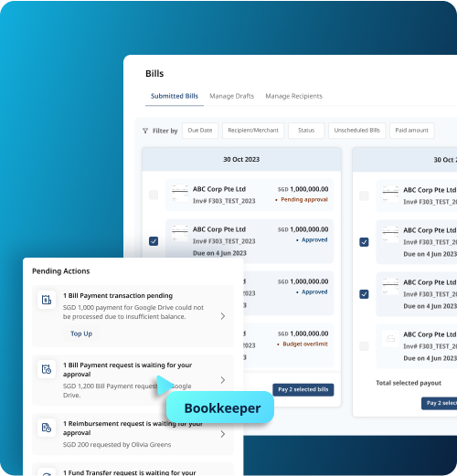The width and height of the screenshot is (457, 476).
Task: Click the filter funnel icon
Action: click(x=145, y=131)
